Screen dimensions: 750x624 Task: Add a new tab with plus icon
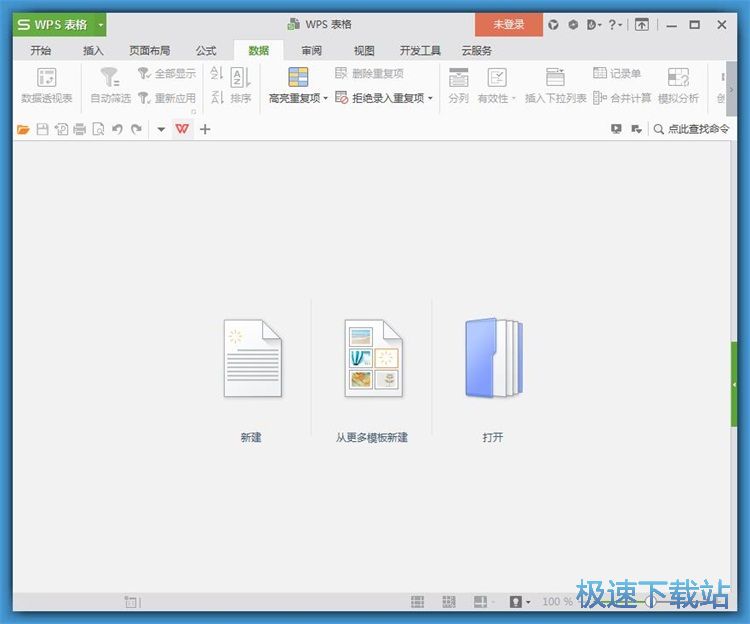coord(205,129)
